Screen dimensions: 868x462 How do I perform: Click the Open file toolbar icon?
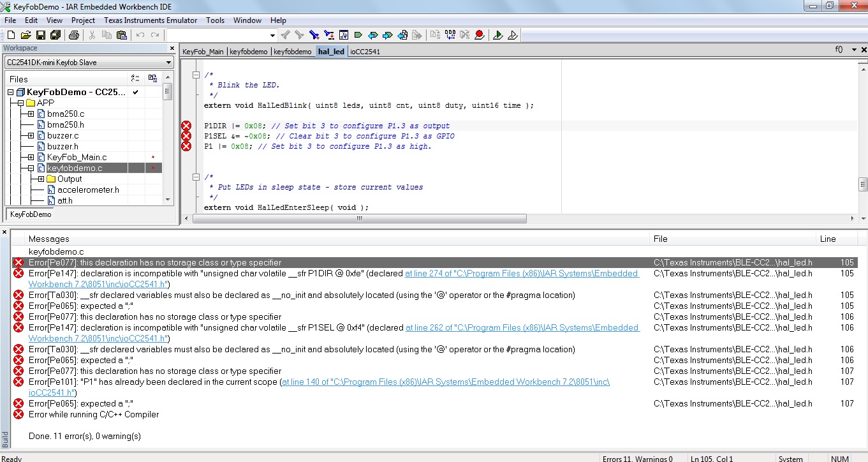pos(26,35)
